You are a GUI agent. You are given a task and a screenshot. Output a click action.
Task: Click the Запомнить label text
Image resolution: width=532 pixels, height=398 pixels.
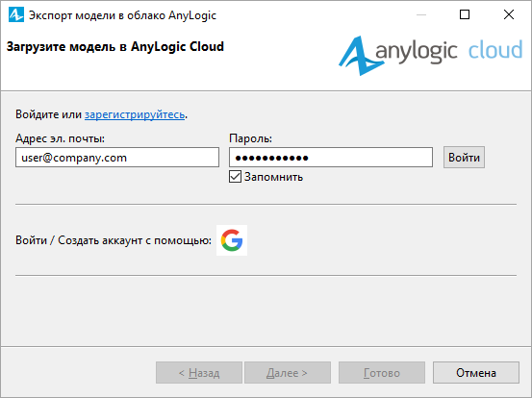click(273, 177)
